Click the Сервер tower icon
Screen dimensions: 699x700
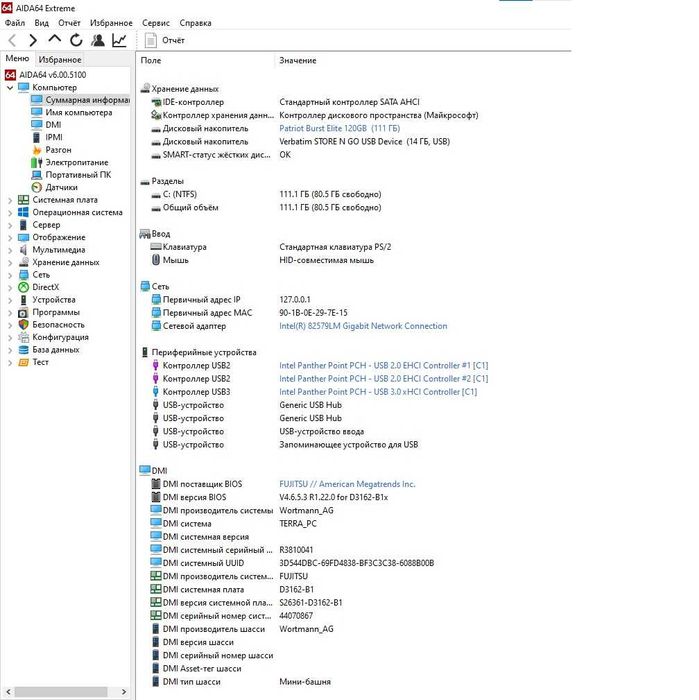click(23, 225)
